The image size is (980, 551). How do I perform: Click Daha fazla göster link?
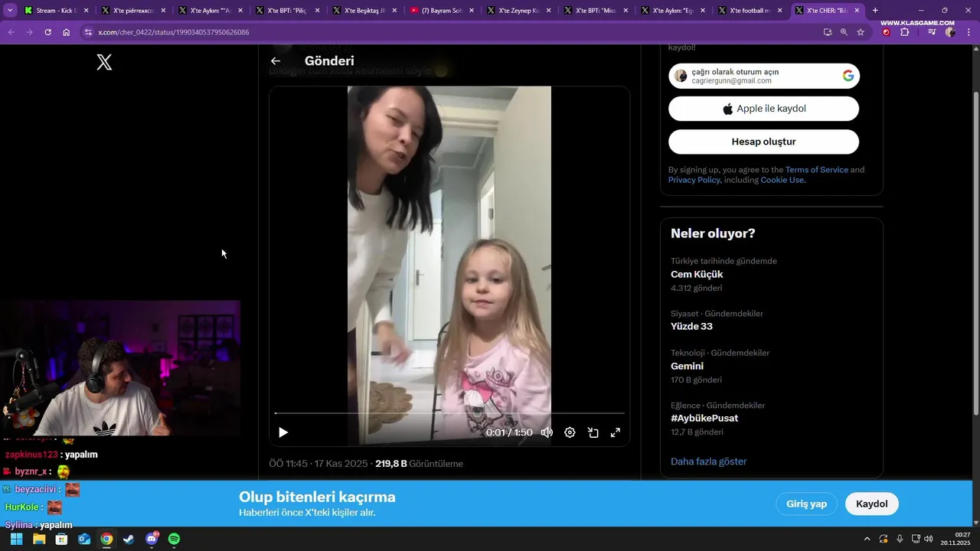tap(708, 461)
